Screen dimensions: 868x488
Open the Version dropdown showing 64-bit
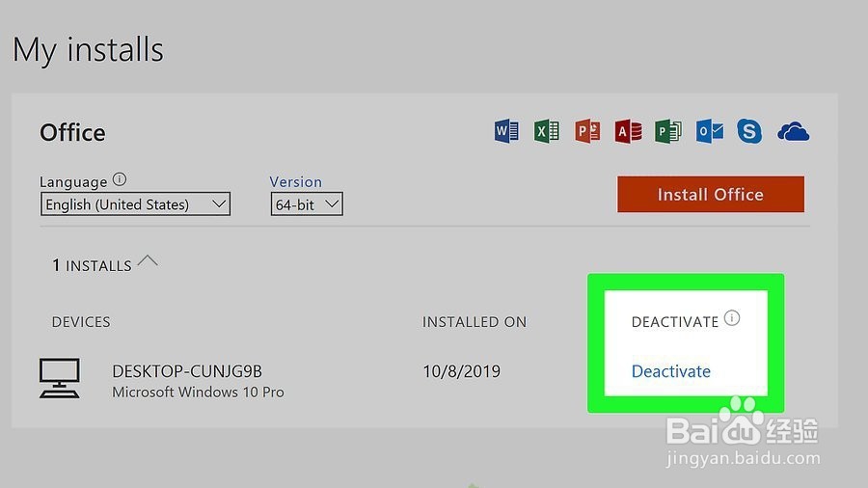click(x=307, y=204)
